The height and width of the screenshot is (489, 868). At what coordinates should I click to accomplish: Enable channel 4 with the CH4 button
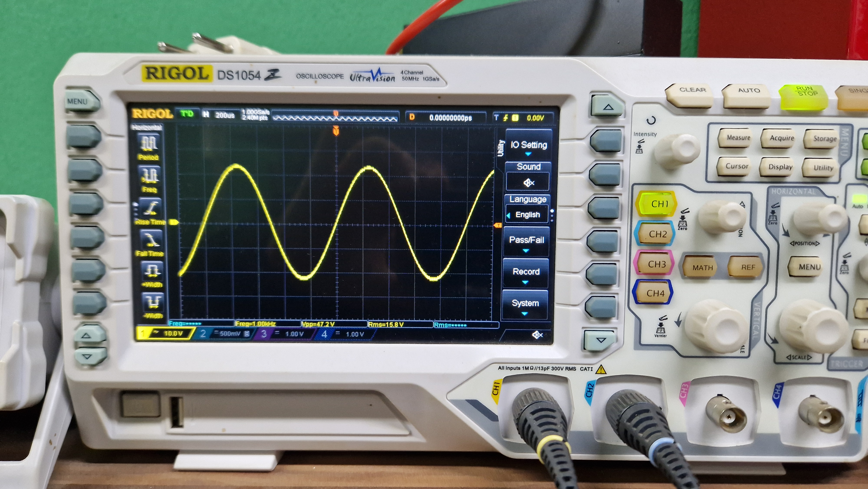[653, 293]
